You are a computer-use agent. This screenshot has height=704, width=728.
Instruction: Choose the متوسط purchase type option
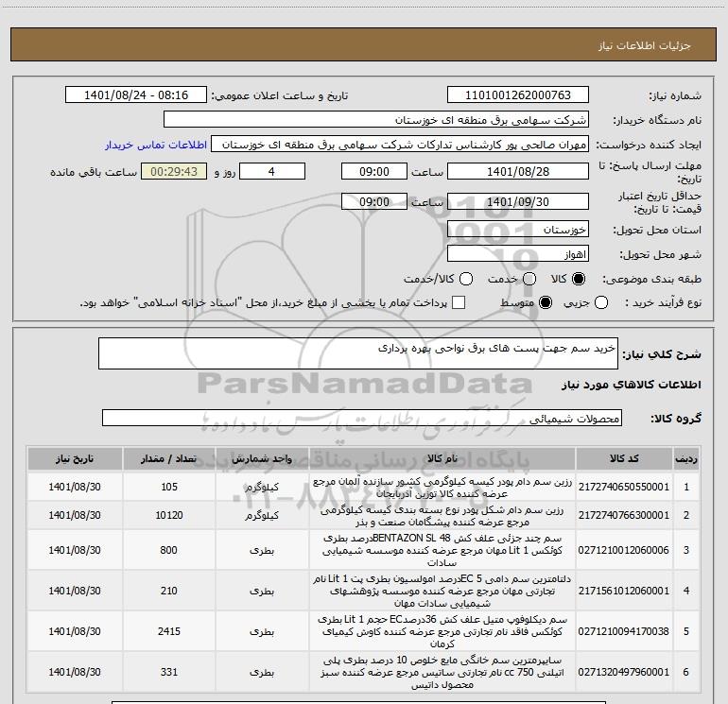[546, 302]
